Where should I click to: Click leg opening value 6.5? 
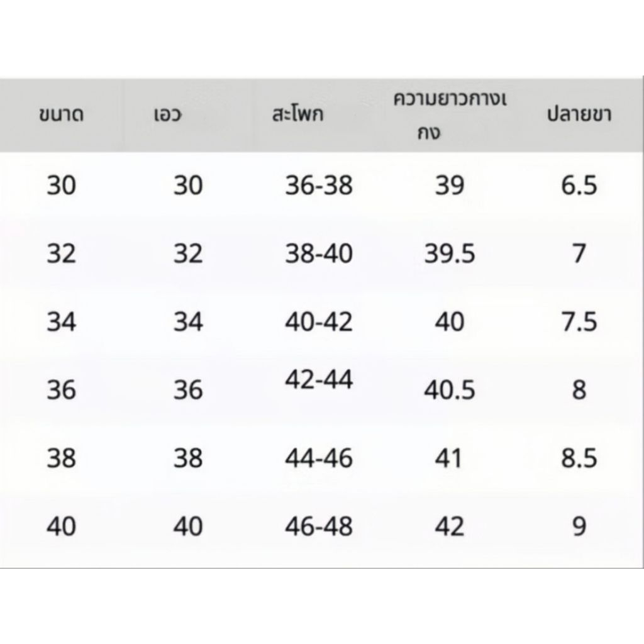tap(579, 186)
